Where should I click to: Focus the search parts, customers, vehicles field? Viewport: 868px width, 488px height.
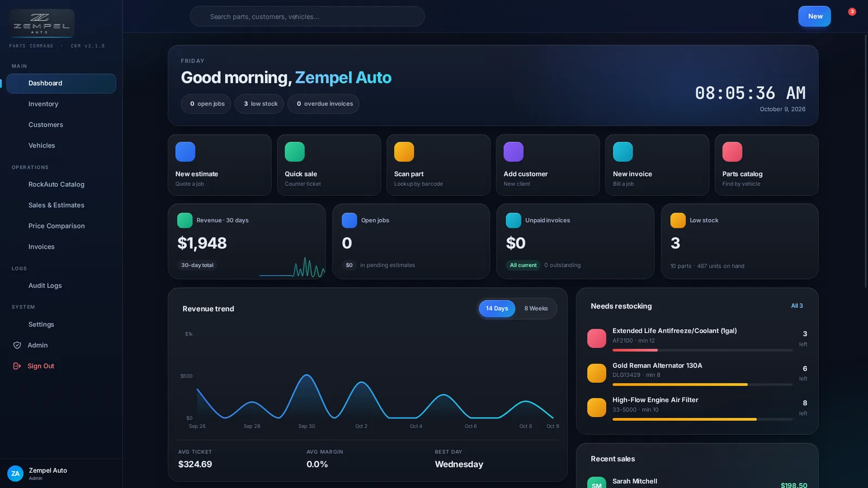click(x=307, y=16)
